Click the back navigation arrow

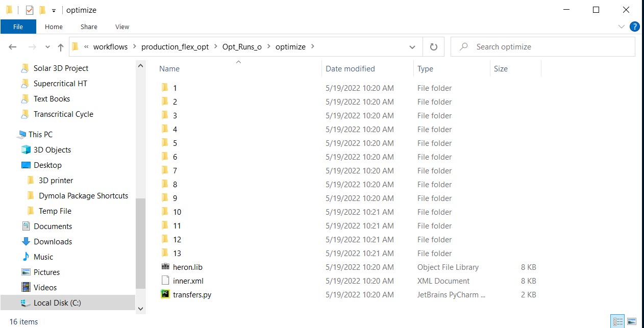(12, 46)
